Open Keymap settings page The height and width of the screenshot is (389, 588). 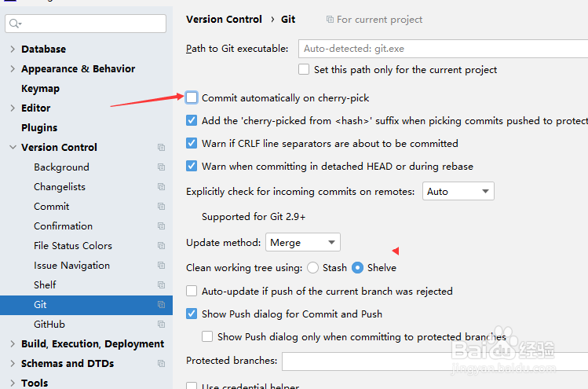coord(40,89)
